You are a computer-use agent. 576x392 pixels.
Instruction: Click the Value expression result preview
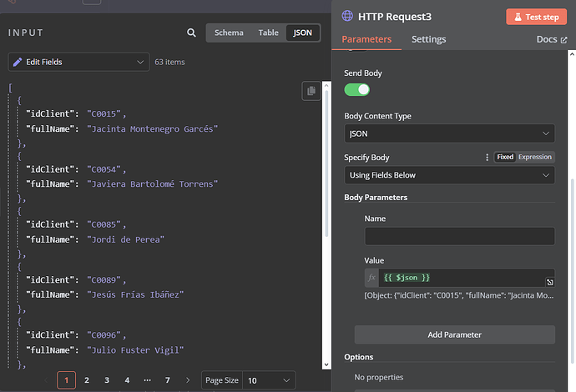pyautogui.click(x=459, y=295)
